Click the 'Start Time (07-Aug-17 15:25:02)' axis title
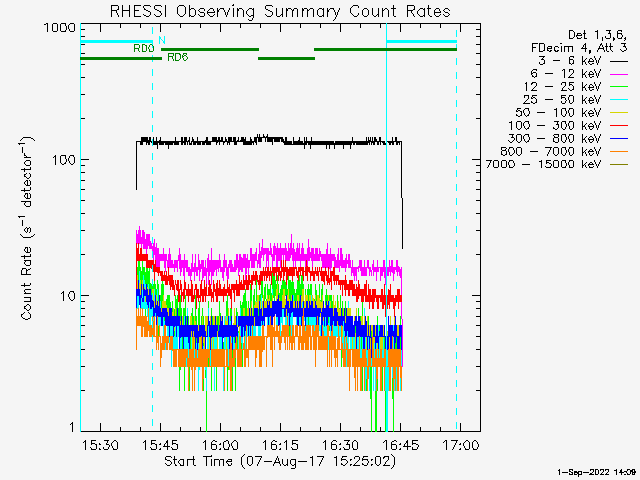The image size is (640, 480). [280, 461]
